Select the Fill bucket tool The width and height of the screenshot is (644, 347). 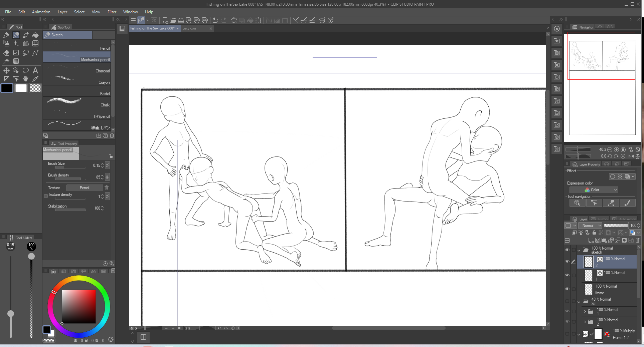35,35
